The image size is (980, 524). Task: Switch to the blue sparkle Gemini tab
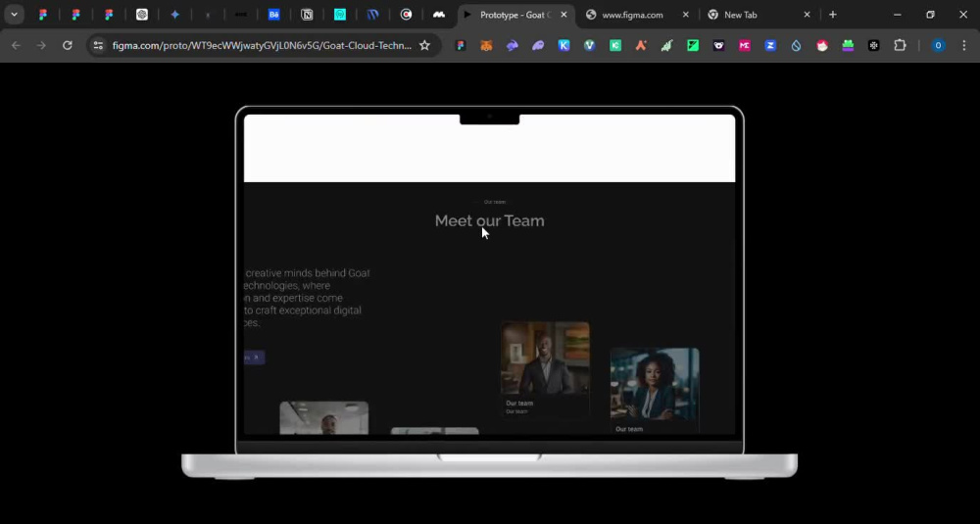coord(175,15)
